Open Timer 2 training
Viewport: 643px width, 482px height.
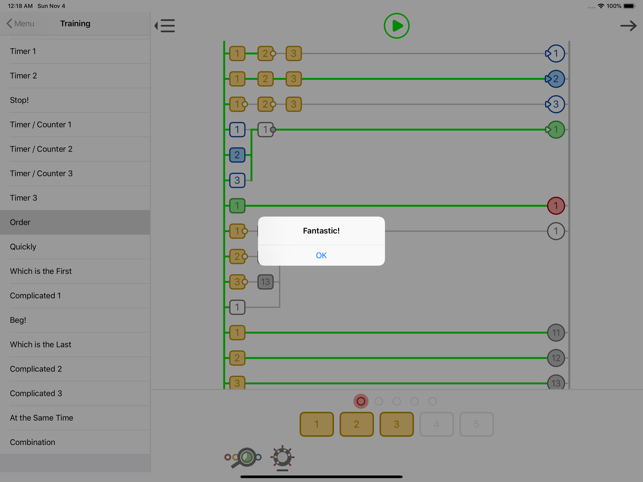coord(75,76)
